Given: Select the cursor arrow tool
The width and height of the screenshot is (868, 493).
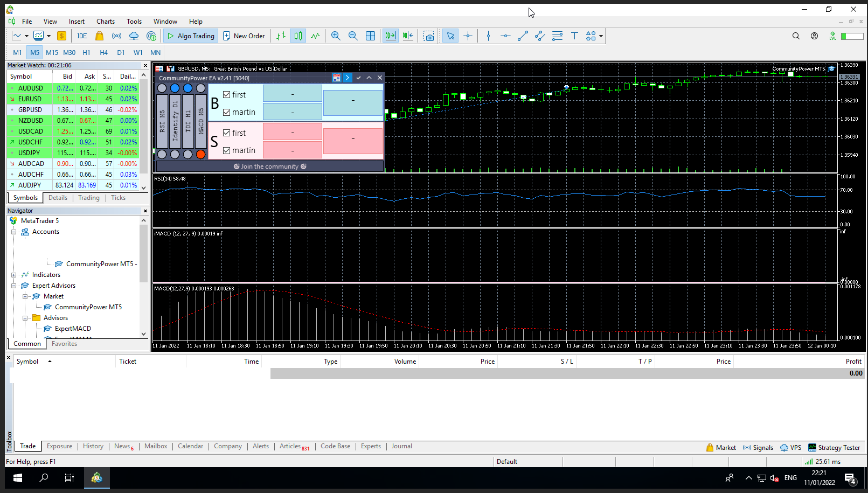Looking at the screenshot, I should pyautogui.click(x=450, y=36).
